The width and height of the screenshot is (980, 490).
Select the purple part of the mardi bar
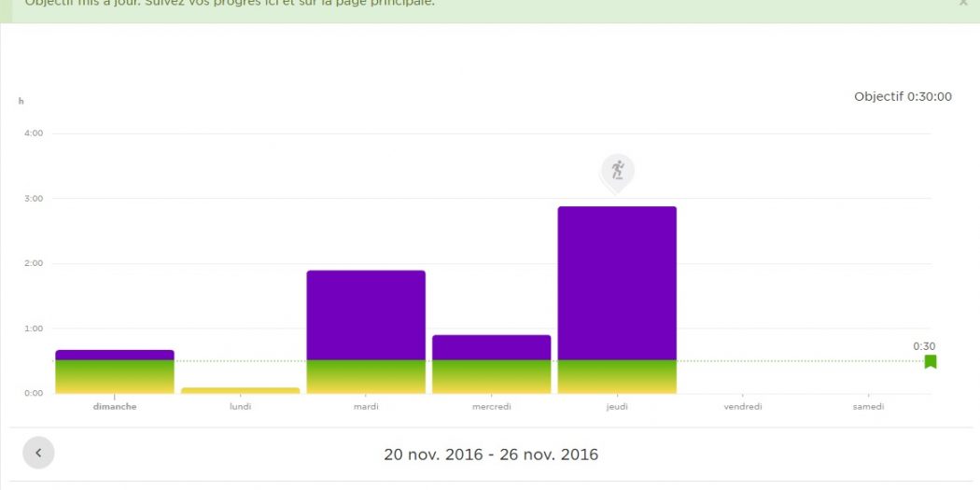pyautogui.click(x=366, y=315)
